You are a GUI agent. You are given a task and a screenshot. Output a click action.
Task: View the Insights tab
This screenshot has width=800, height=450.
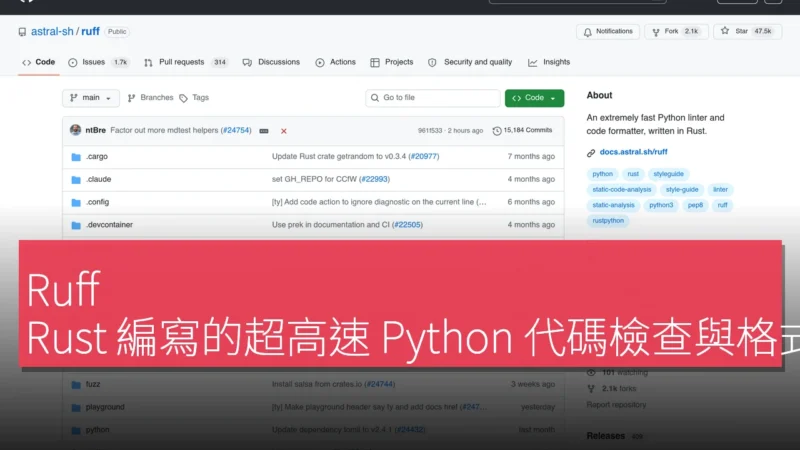(x=549, y=62)
